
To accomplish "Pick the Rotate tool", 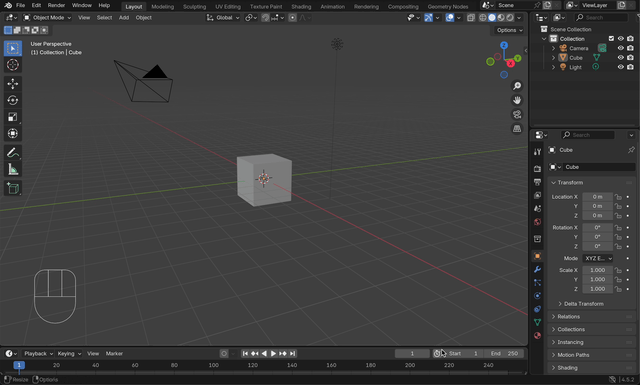I will [13, 100].
